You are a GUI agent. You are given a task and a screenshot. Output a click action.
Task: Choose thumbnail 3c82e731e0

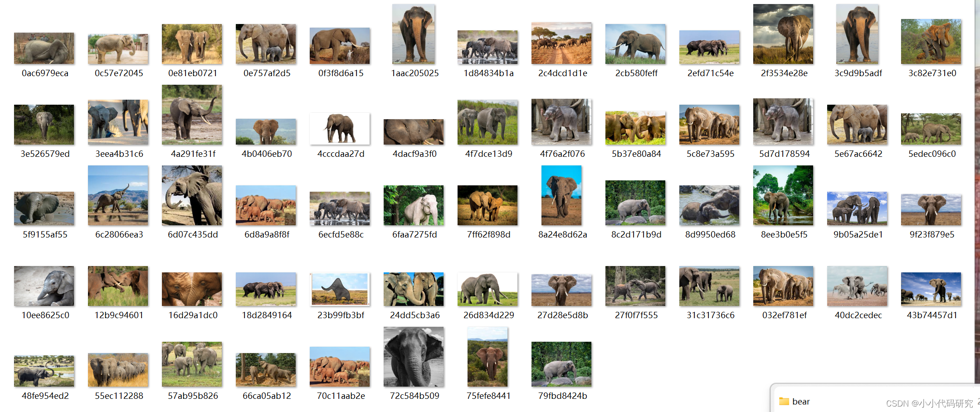click(x=931, y=41)
